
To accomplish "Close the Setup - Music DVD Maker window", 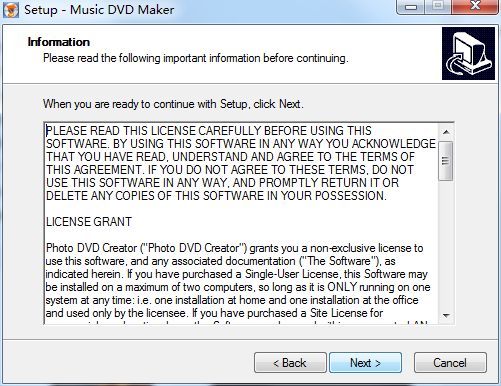I will 475,7.
